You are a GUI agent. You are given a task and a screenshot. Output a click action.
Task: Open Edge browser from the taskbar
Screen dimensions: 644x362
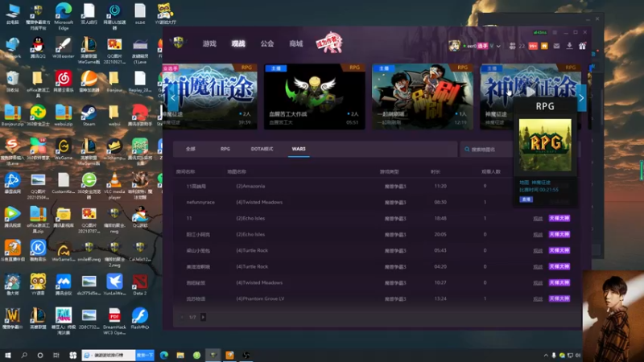click(164, 356)
